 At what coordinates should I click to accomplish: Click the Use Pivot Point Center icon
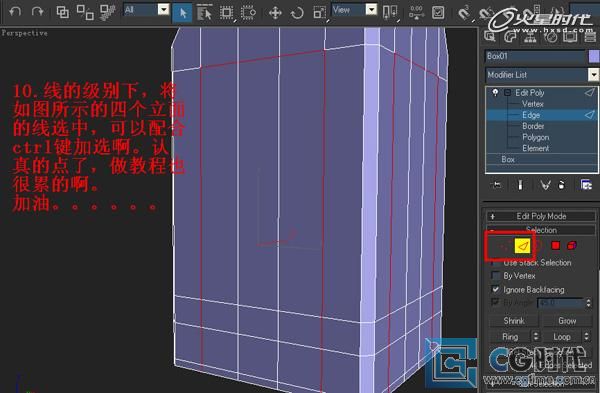coord(390,13)
